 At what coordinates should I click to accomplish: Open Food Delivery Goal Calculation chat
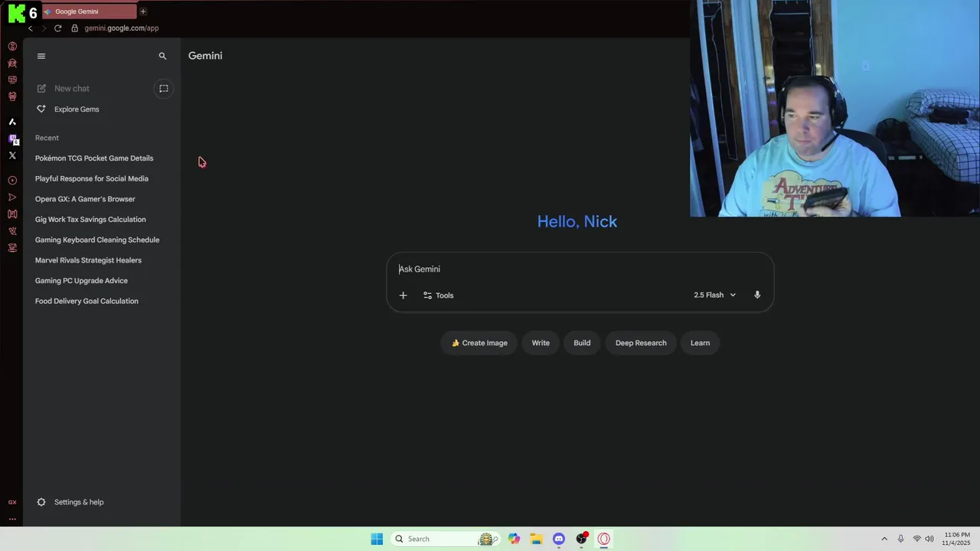coord(87,302)
